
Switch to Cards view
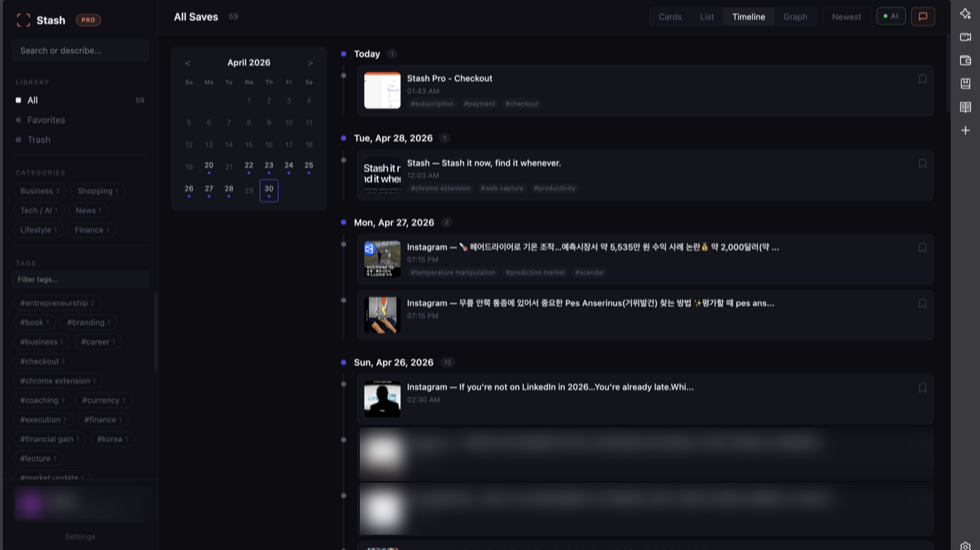point(670,17)
